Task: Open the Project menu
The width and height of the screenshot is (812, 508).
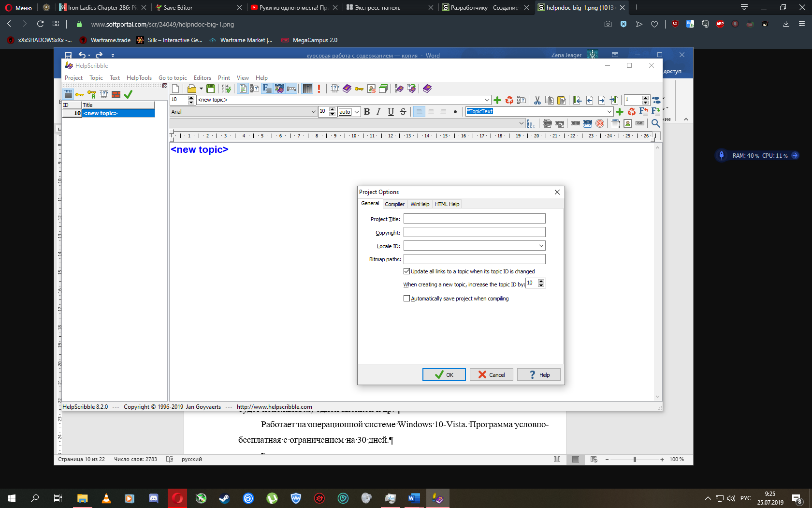Action: tap(74, 78)
